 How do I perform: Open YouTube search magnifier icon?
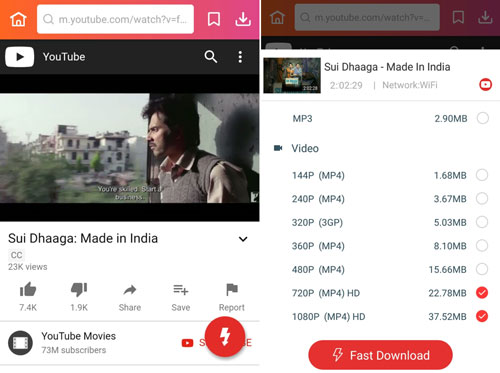click(211, 57)
